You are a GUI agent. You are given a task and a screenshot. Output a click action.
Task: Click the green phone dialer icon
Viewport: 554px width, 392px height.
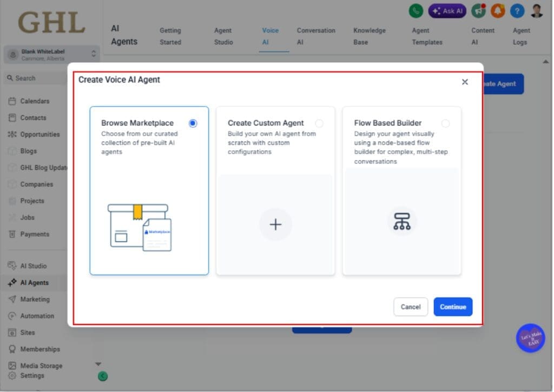coord(416,11)
